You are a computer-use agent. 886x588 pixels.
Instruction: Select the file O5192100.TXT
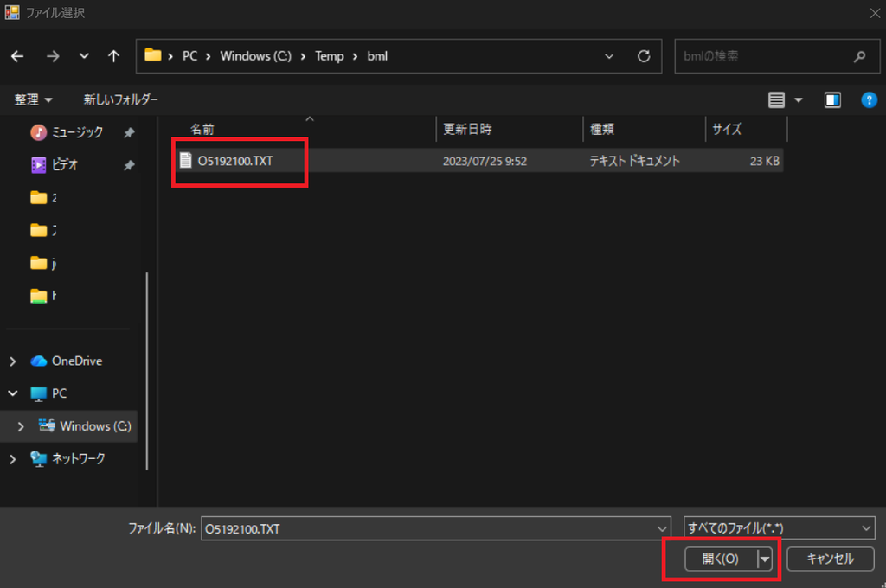[235, 161]
